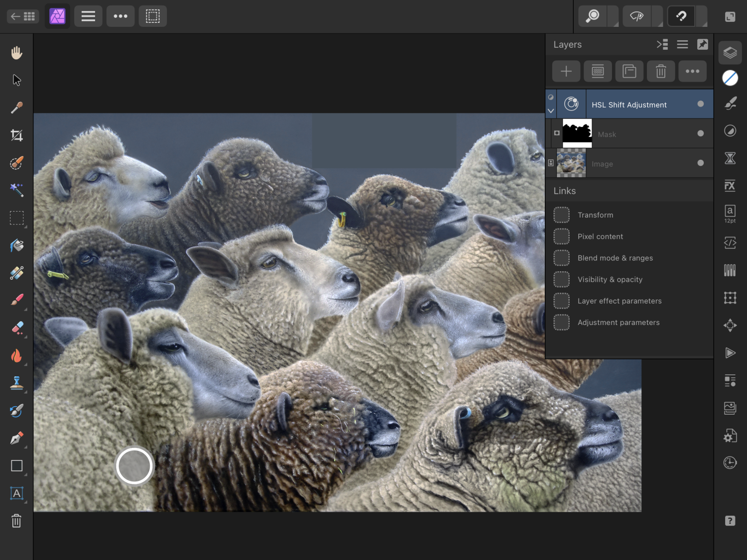Open the Layers panel options menu
The height and width of the screenshot is (560, 747).
682,44
